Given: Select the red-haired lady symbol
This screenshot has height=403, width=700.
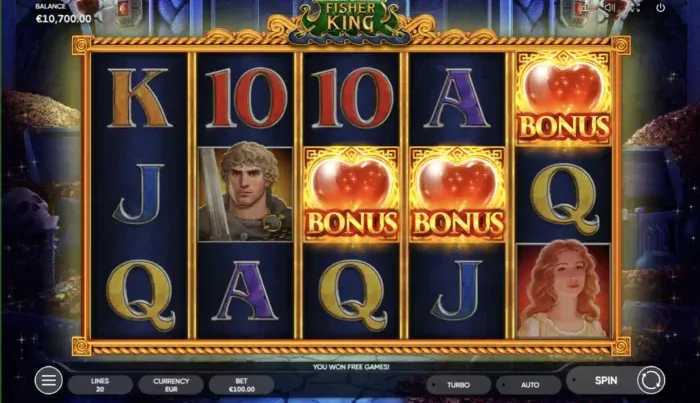Looking at the screenshot, I should [x=563, y=290].
